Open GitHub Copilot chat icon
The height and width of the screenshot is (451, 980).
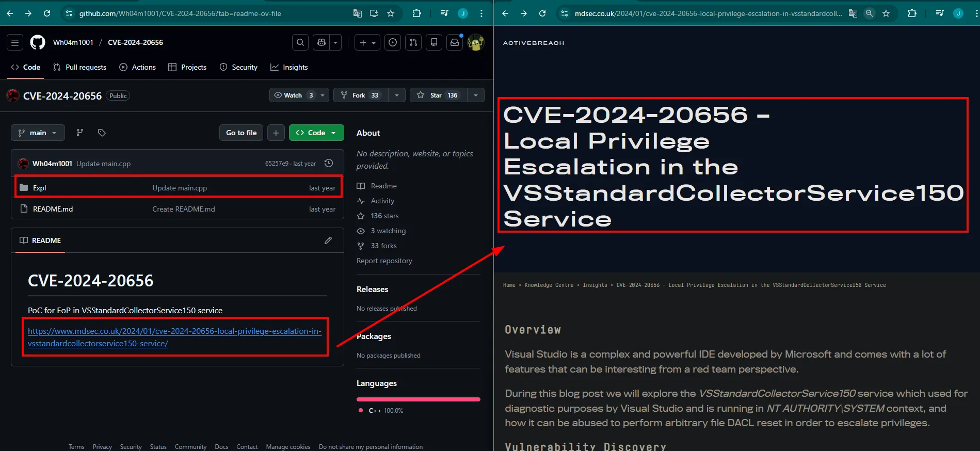322,42
